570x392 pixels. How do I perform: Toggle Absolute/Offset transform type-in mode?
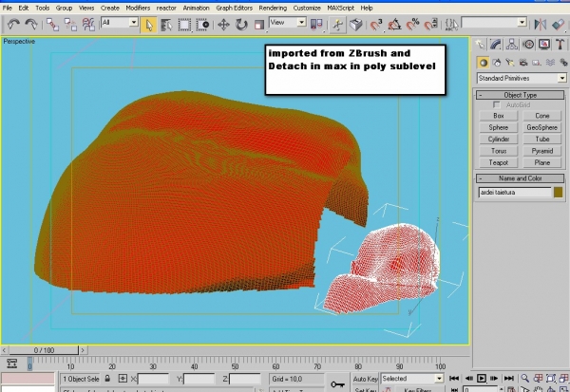[x=123, y=379]
